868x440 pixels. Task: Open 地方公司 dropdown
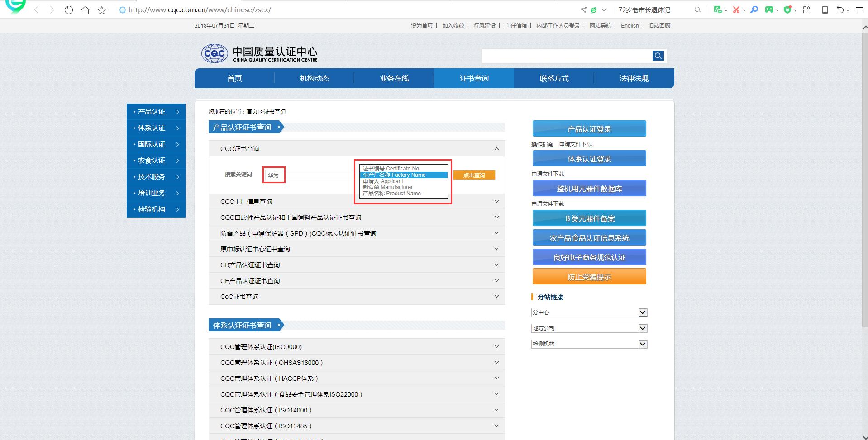point(589,328)
